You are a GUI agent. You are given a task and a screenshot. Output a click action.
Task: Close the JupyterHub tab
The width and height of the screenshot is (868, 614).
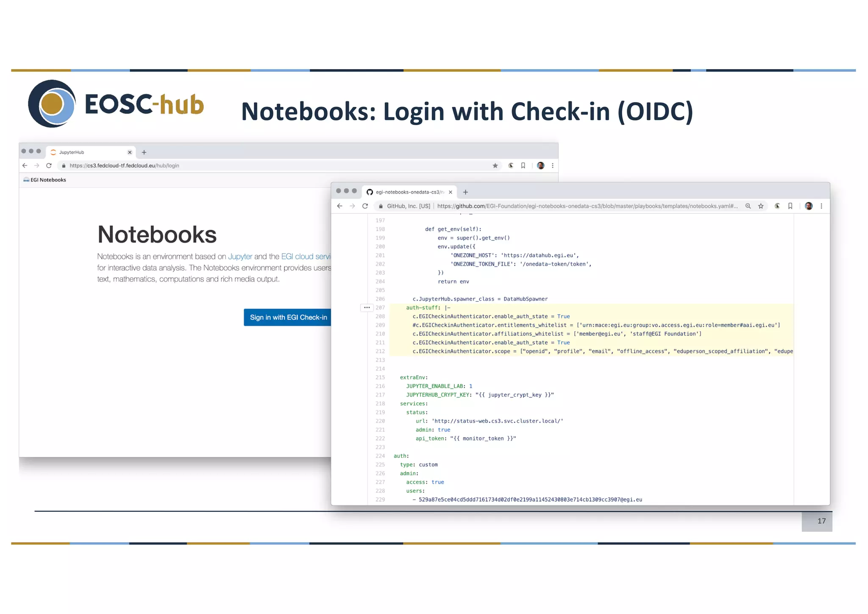[x=130, y=152]
